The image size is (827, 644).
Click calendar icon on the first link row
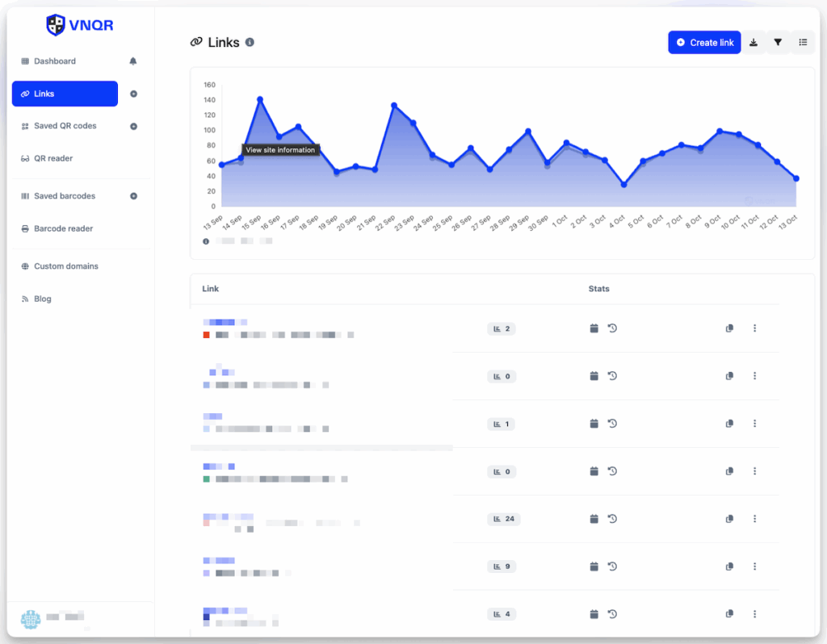(594, 328)
